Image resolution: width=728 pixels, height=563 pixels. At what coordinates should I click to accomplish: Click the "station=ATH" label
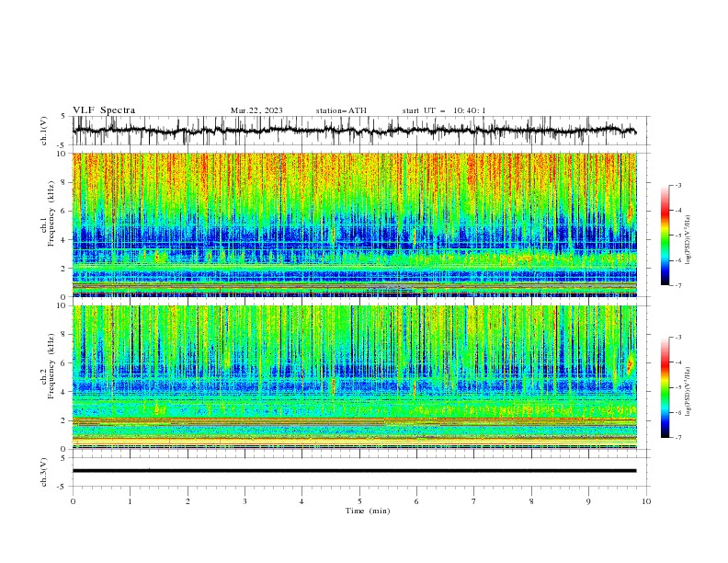(341, 110)
